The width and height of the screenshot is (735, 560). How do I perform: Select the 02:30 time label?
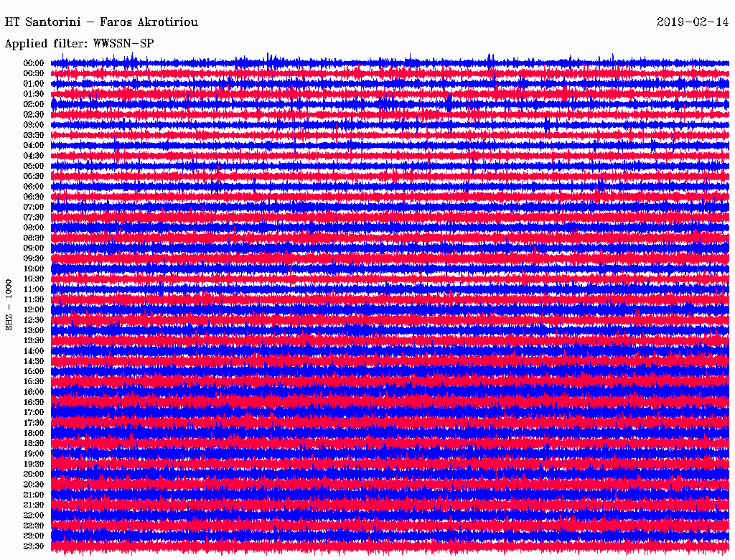(34, 114)
